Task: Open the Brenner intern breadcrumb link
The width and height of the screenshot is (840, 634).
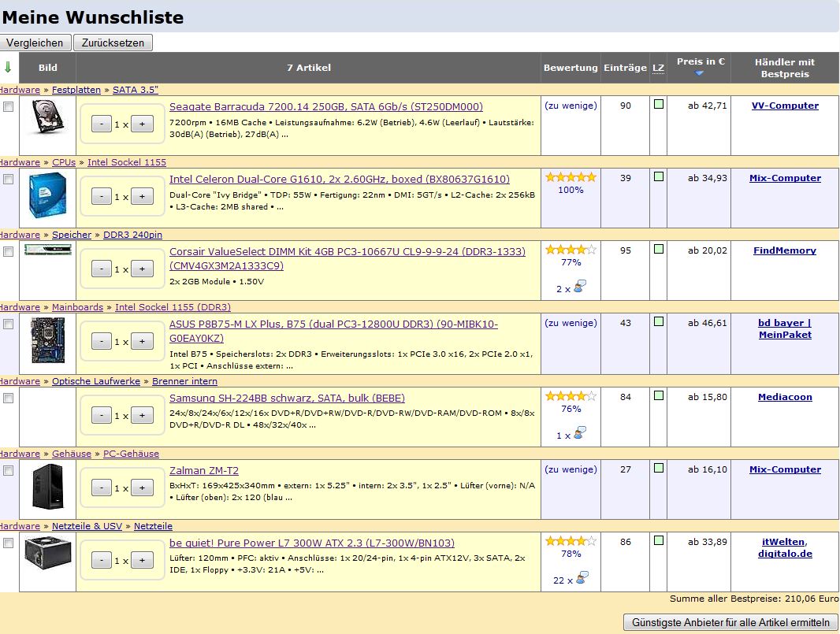Action: [185, 381]
